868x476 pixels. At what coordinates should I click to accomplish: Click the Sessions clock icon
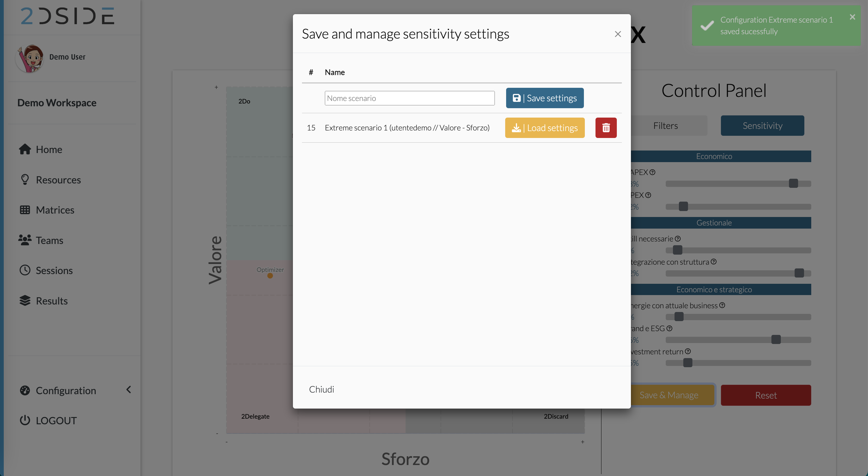[x=25, y=270]
